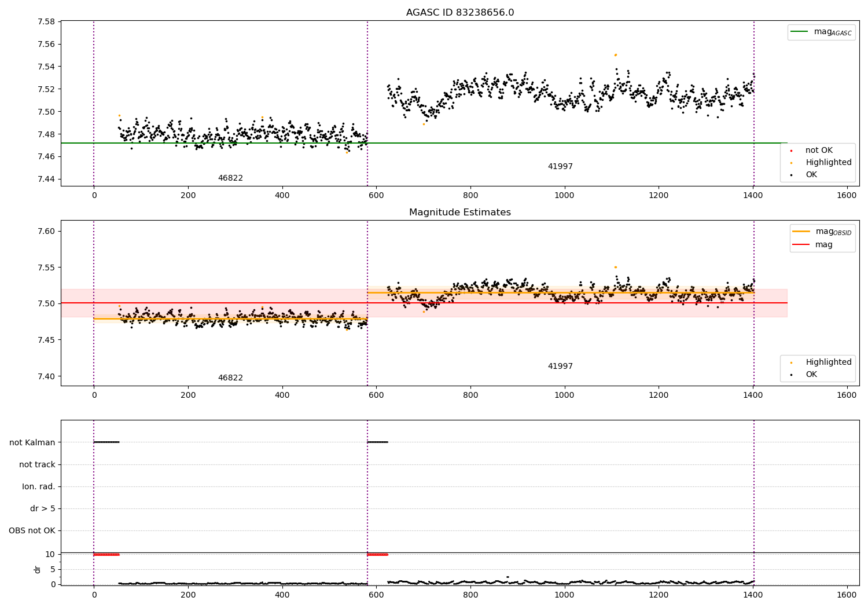Screen dimensions: 868x608
Task: Select the 7.46 y-axis tick label
Action: pyautogui.click(x=46, y=156)
